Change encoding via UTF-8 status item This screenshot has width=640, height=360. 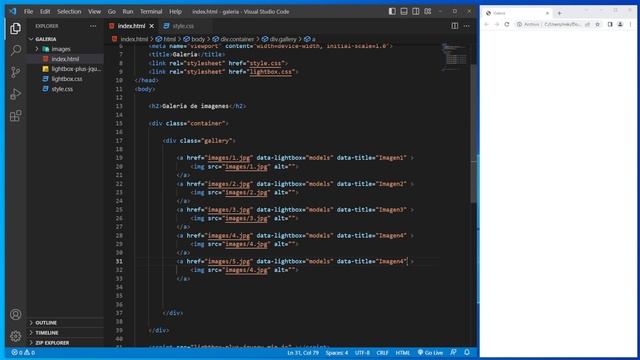pyautogui.click(x=362, y=352)
